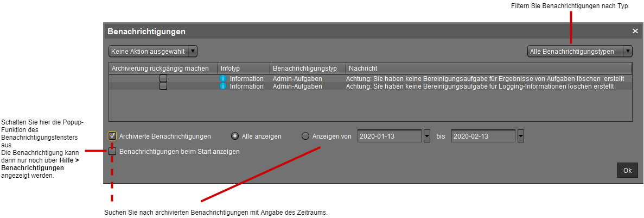Screen dimensions: 644x218
Task: Expand the Alle Benachrichtigungstypen filter dropdown
Action: (x=579, y=51)
